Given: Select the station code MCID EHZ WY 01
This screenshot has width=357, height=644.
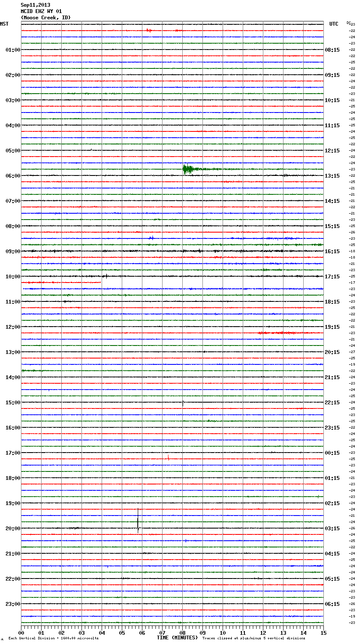Looking at the screenshot, I should point(41,11).
